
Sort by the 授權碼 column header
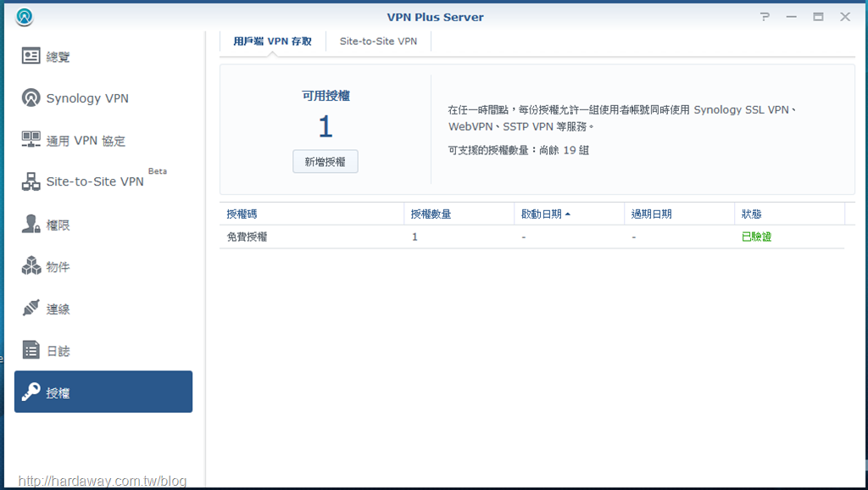(x=312, y=214)
